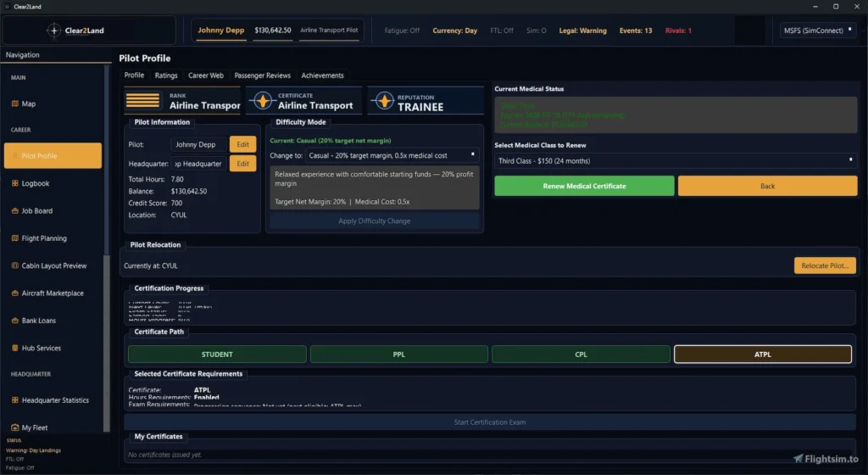868x475 pixels.
Task: Open Logbook via its sidebar icon
Action: 14,183
